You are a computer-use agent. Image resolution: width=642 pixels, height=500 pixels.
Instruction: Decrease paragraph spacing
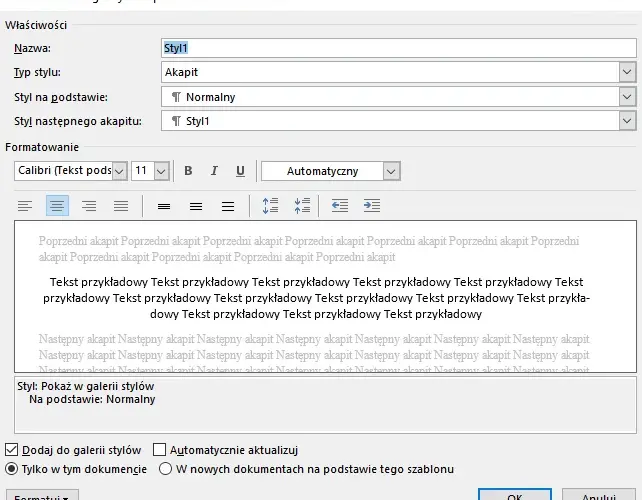pos(302,206)
